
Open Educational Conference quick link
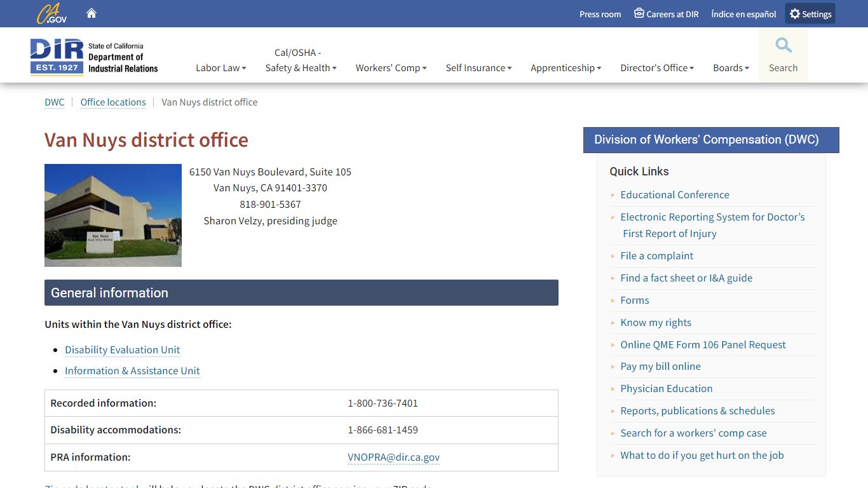675,195
